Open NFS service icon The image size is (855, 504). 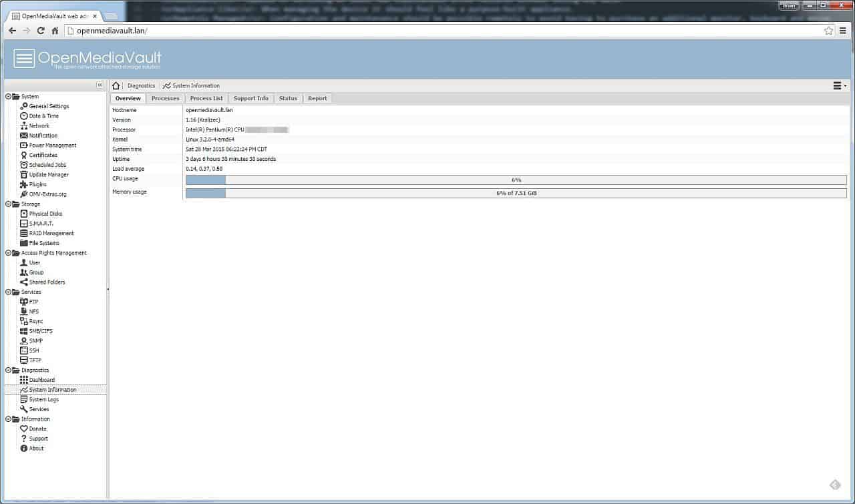pyautogui.click(x=24, y=312)
